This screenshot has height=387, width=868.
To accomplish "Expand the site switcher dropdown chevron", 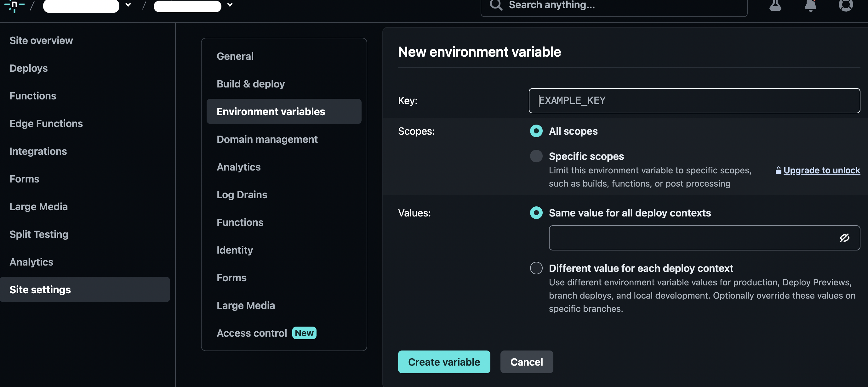I will click(230, 5).
